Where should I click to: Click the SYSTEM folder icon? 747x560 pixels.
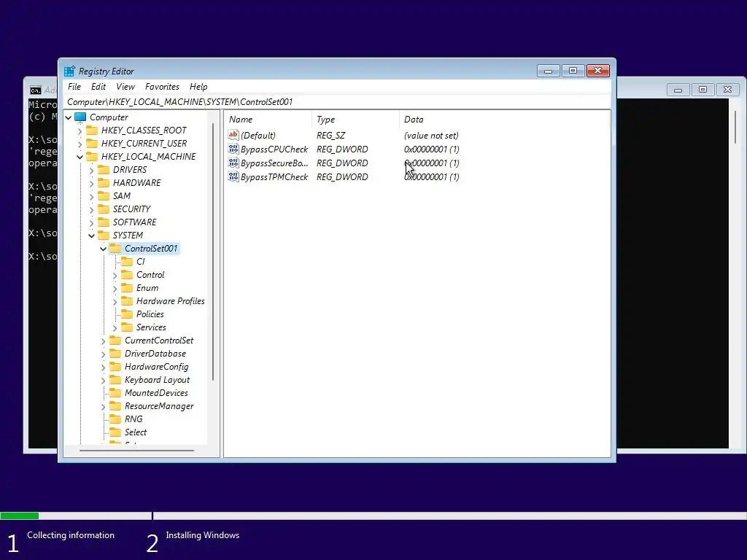104,236
